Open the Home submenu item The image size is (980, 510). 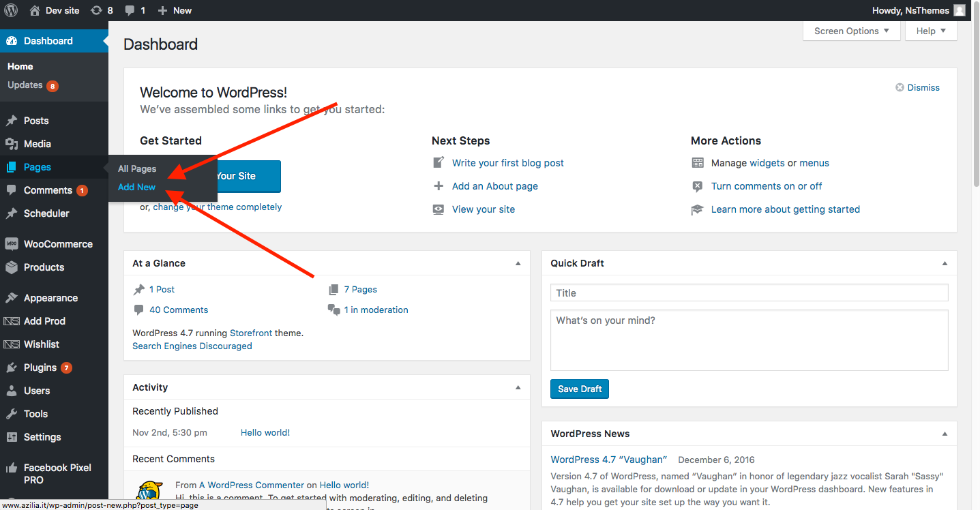point(20,66)
